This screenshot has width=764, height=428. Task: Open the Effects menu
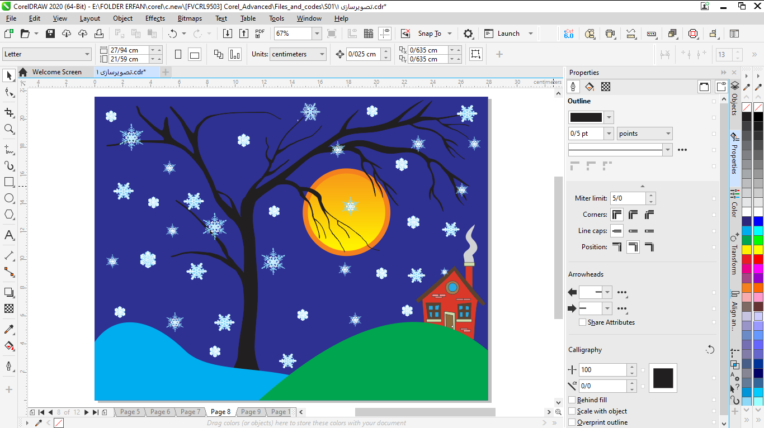[x=155, y=19]
